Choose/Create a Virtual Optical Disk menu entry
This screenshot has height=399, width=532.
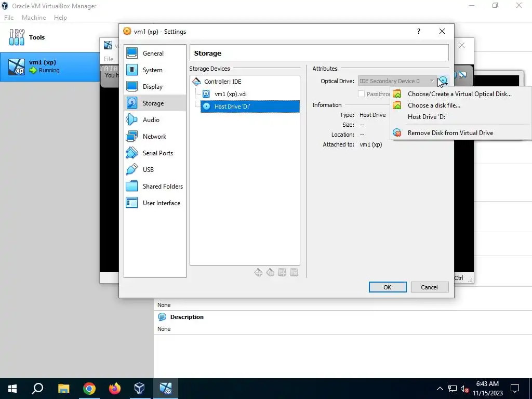461,94
